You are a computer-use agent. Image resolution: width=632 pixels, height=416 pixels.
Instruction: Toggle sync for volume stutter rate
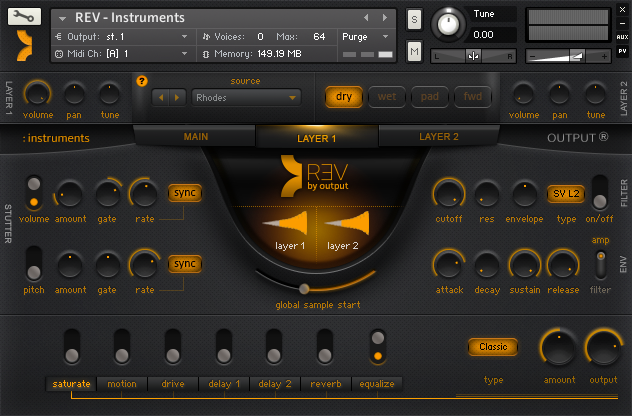click(x=185, y=193)
